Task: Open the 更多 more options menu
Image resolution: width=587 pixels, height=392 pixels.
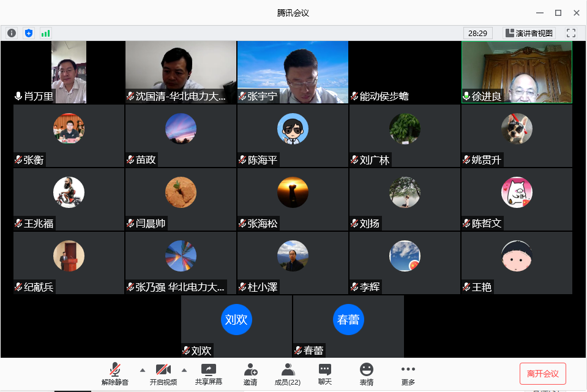Action: pos(408,374)
